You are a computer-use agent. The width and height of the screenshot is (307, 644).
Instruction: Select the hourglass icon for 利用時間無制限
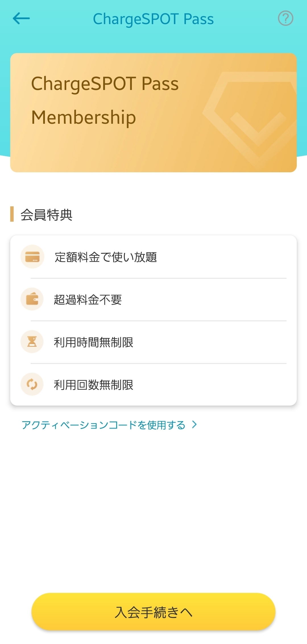[32, 342]
